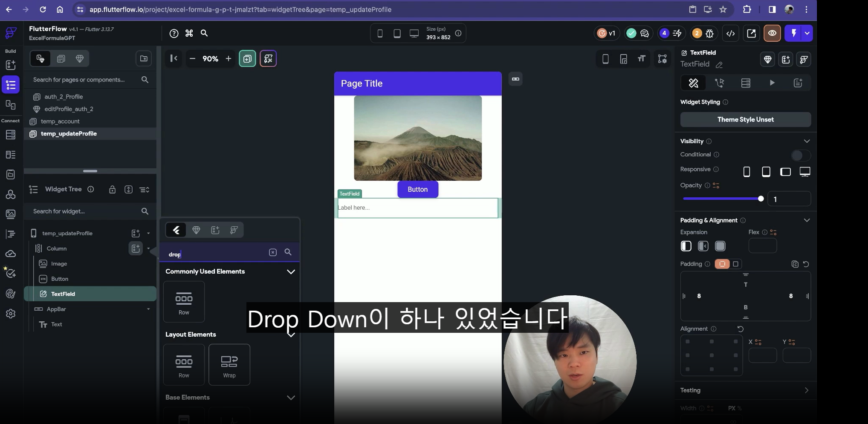Image resolution: width=868 pixels, height=424 pixels.
Task: Toggle tablet responsive visibility
Action: (766, 172)
